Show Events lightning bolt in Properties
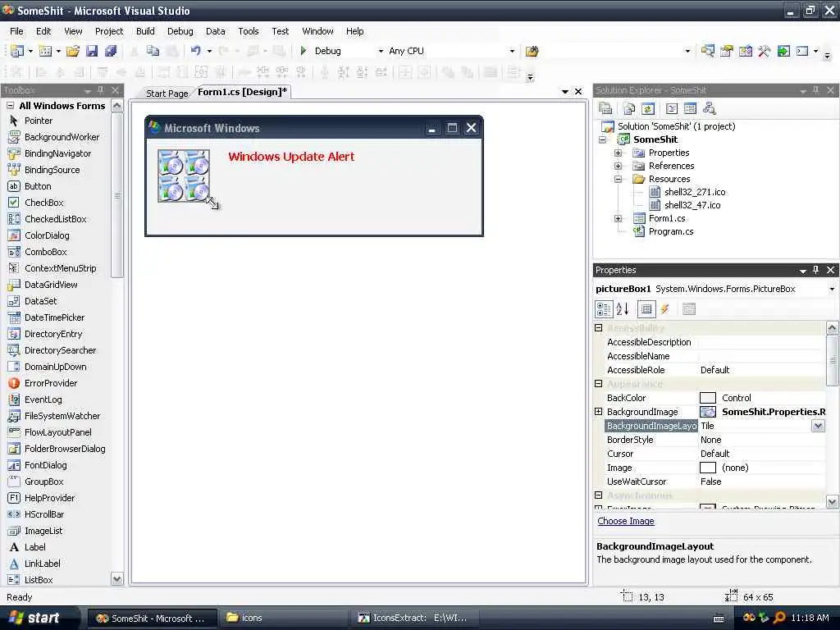Image resolution: width=840 pixels, height=630 pixels. click(664, 309)
